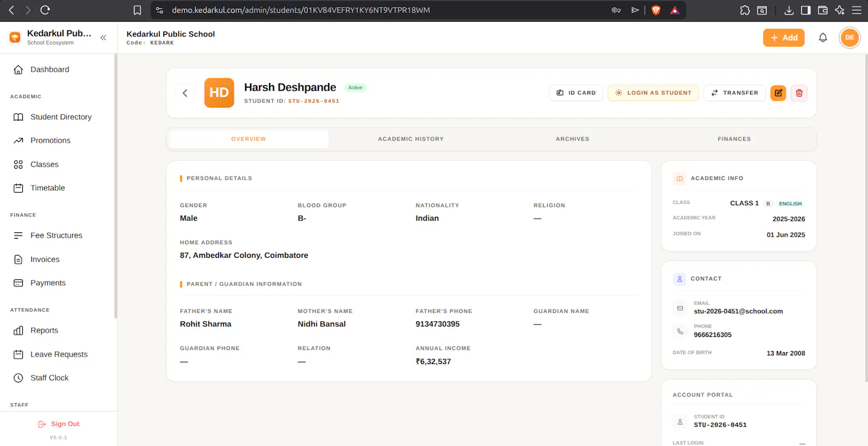Go back in browser history
The image size is (868, 446).
click(11, 10)
